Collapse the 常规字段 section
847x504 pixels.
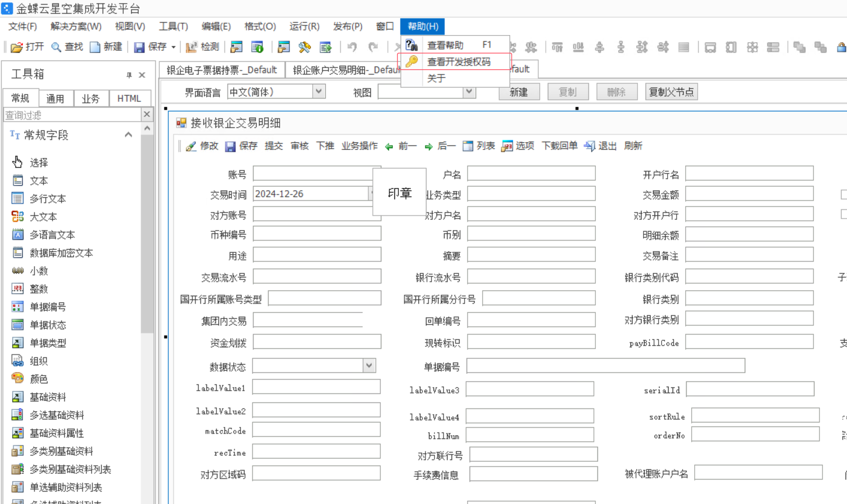tap(128, 134)
